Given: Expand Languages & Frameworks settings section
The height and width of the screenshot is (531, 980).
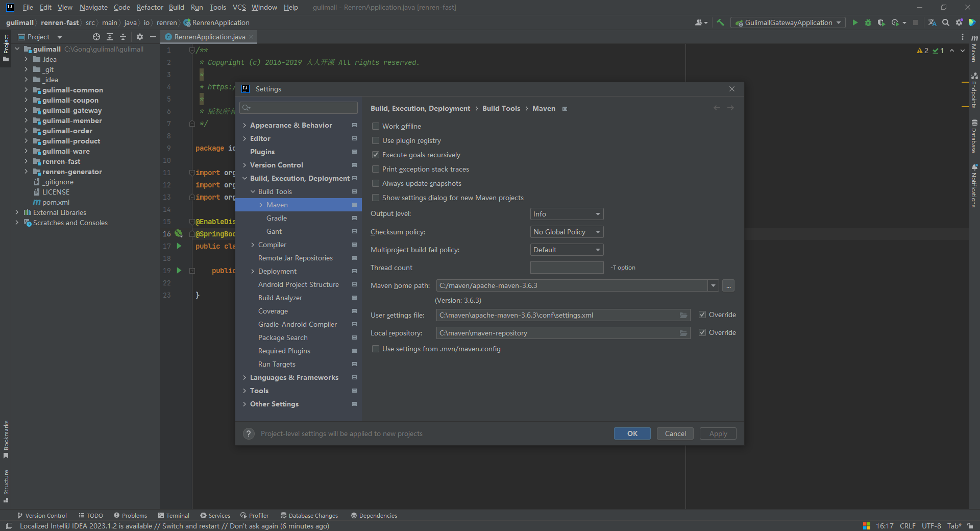Looking at the screenshot, I should click(x=244, y=377).
